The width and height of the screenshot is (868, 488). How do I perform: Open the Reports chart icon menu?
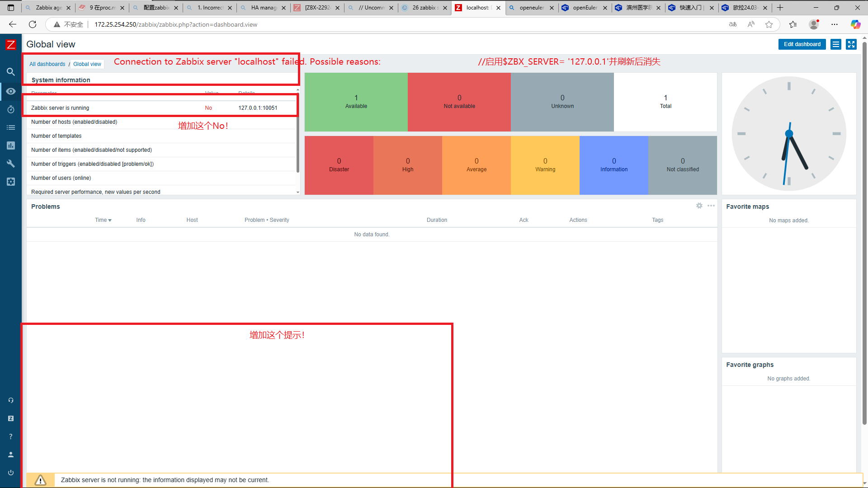pos(11,145)
